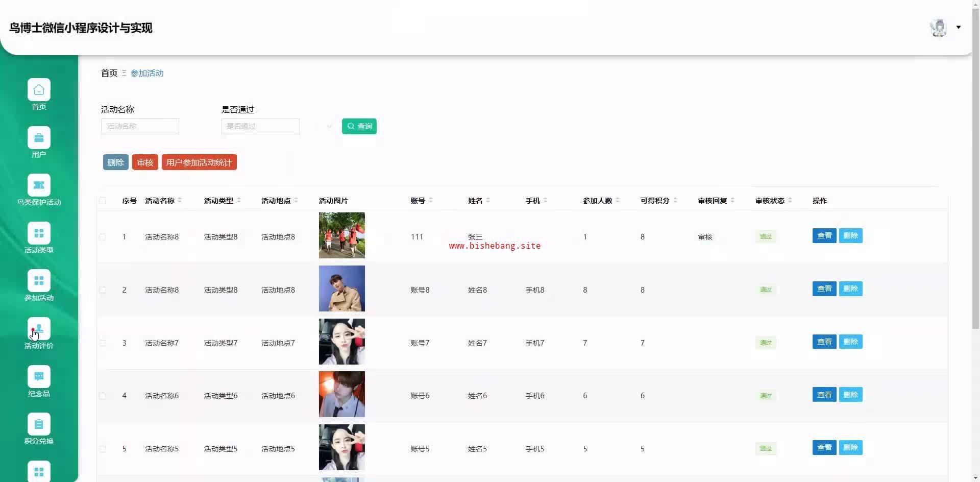Sort the table by 参加人数 column
This screenshot has height=482, width=980.
point(618,200)
